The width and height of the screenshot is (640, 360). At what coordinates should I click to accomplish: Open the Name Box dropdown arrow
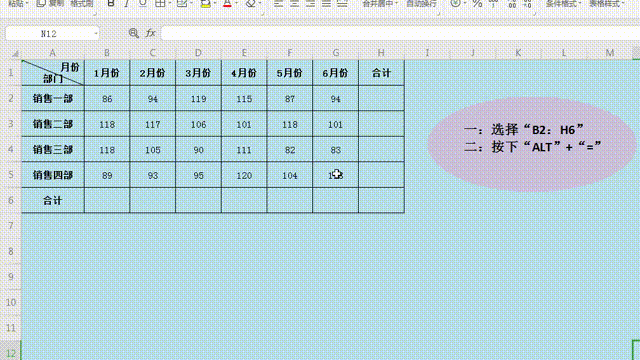click(96, 33)
